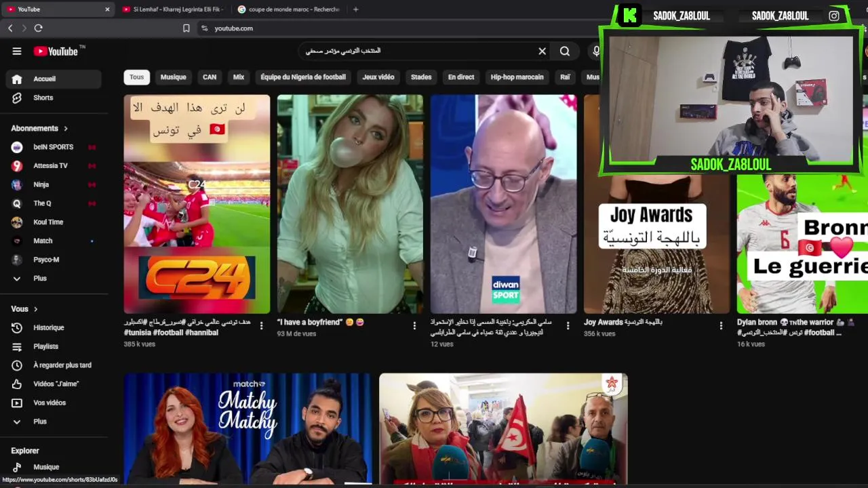868x488 pixels.
Task: Click the Kick logo in stream overlay
Action: click(630, 16)
